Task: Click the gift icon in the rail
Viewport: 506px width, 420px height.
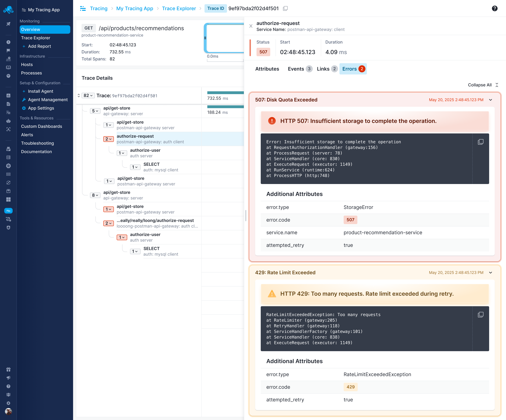Action: tap(8, 369)
